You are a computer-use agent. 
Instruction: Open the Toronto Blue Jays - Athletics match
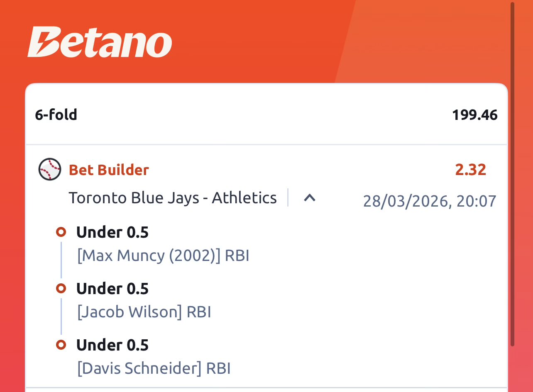pos(173,198)
